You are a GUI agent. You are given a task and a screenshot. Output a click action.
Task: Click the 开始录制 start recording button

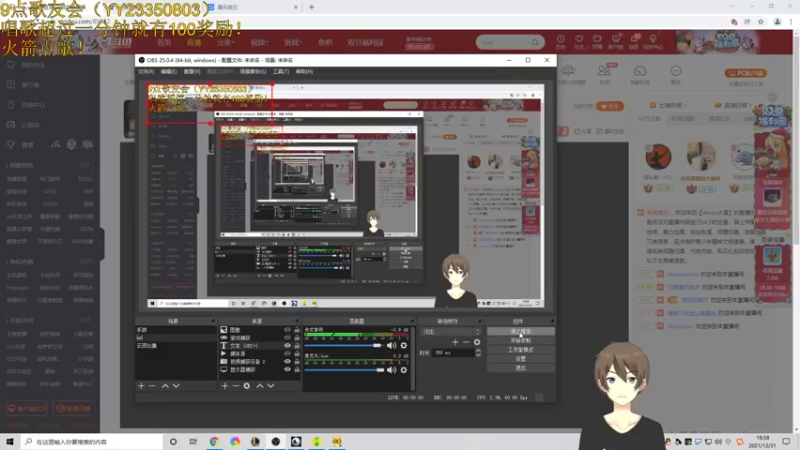pos(520,340)
